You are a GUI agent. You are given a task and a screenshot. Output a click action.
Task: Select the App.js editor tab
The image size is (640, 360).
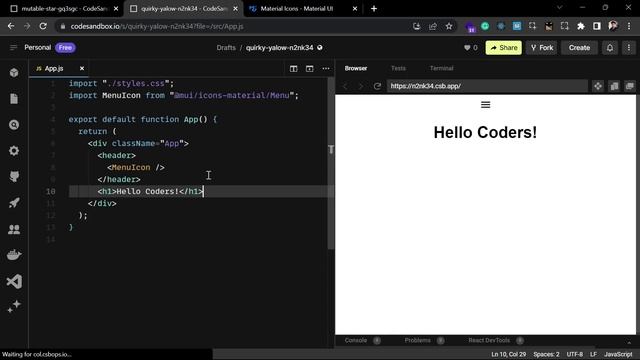(x=54, y=69)
